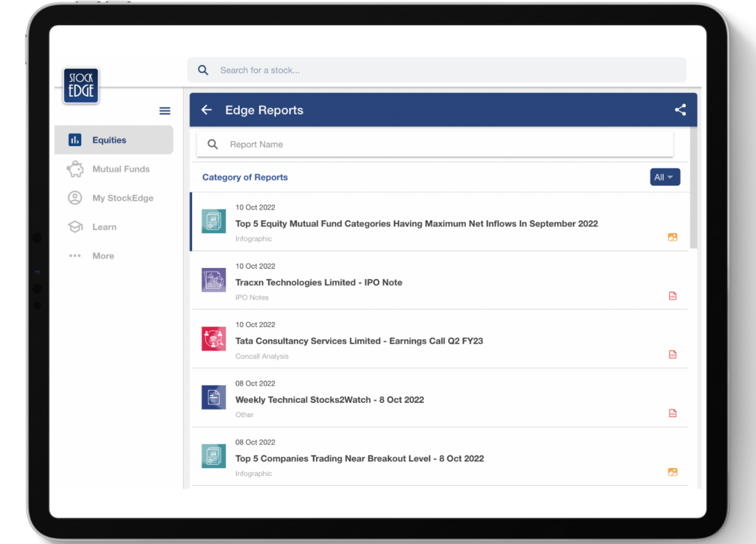Open Top 5 Companies Trading Near Breakout Level
This screenshot has height=544, width=756.
440,457
